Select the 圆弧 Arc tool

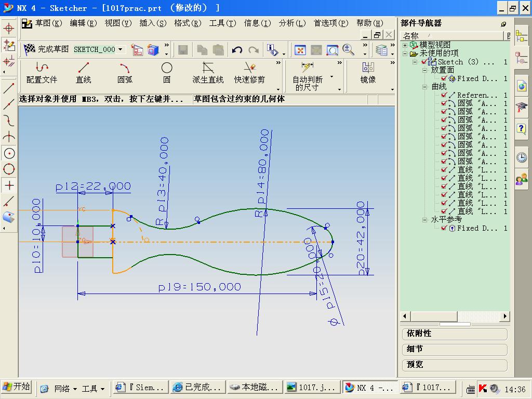(125, 73)
